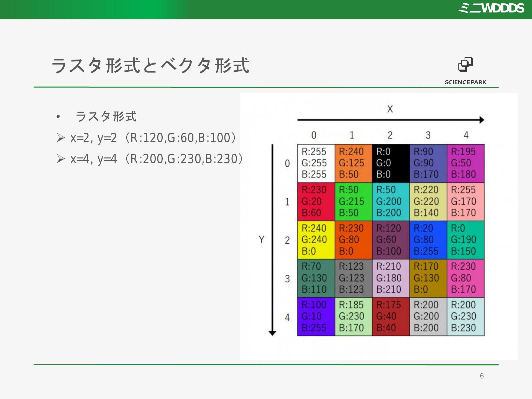Click column header 1 above the orange cell

click(352, 135)
